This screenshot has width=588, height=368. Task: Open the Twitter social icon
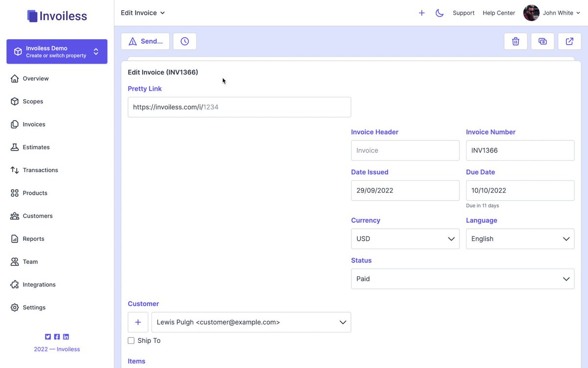(48, 337)
